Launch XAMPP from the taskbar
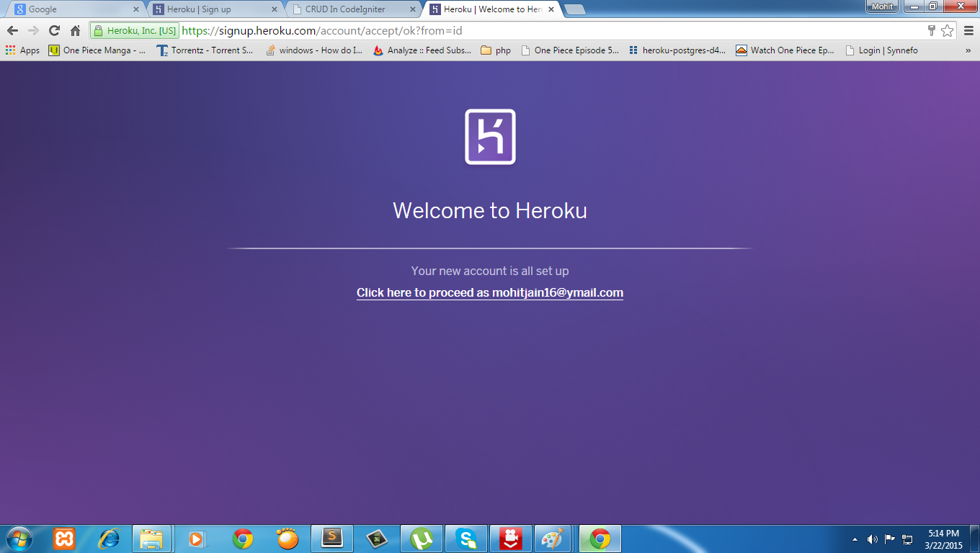 point(64,538)
